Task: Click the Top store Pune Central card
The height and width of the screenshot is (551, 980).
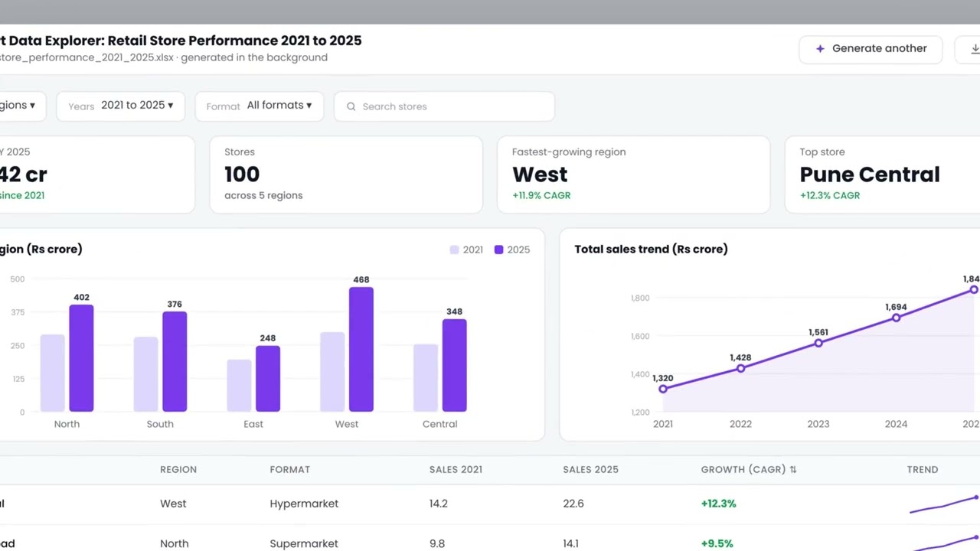Action: point(882,174)
